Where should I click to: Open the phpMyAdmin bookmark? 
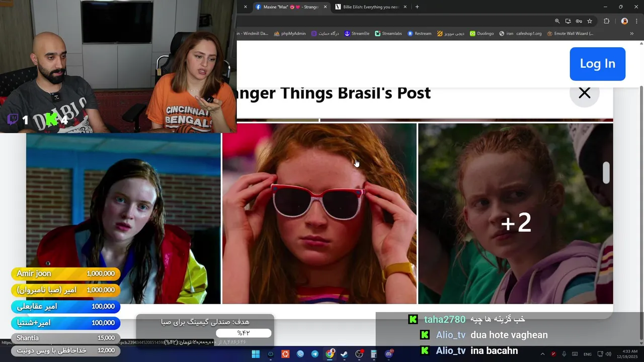[290, 34]
